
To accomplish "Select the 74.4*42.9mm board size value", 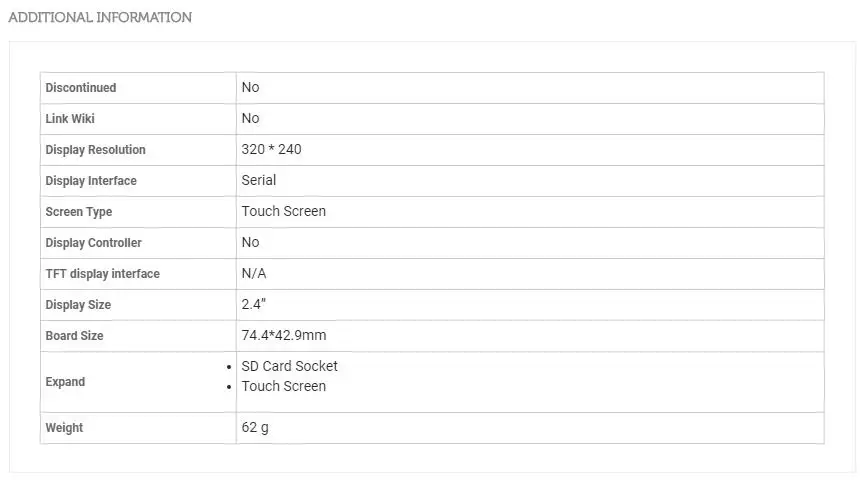I will click(x=284, y=335).
